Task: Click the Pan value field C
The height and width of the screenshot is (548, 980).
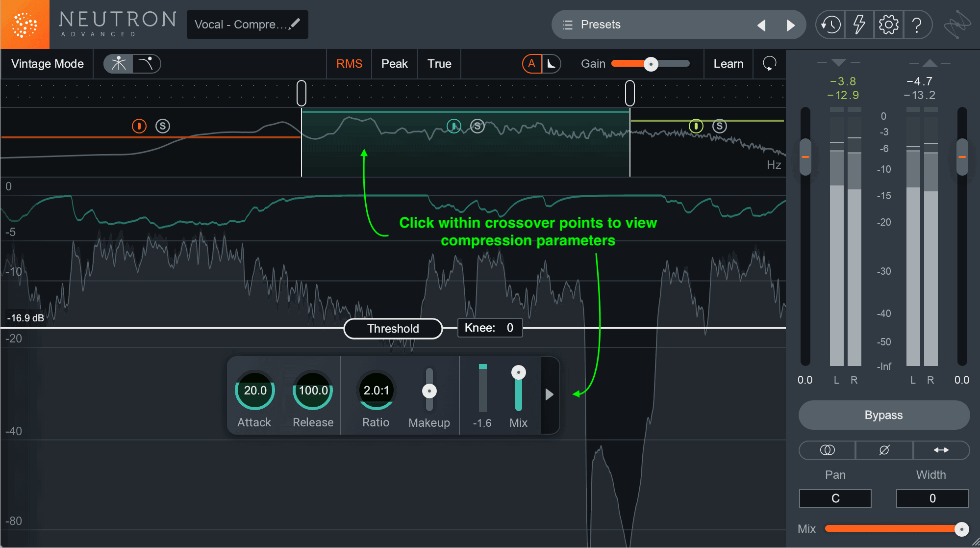Action: click(835, 498)
